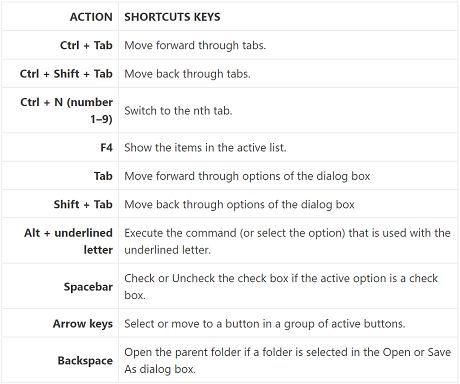Click 'Switch to the nth tab.' text
Image resolution: width=460 pixels, height=384 pixels.
pos(178,110)
